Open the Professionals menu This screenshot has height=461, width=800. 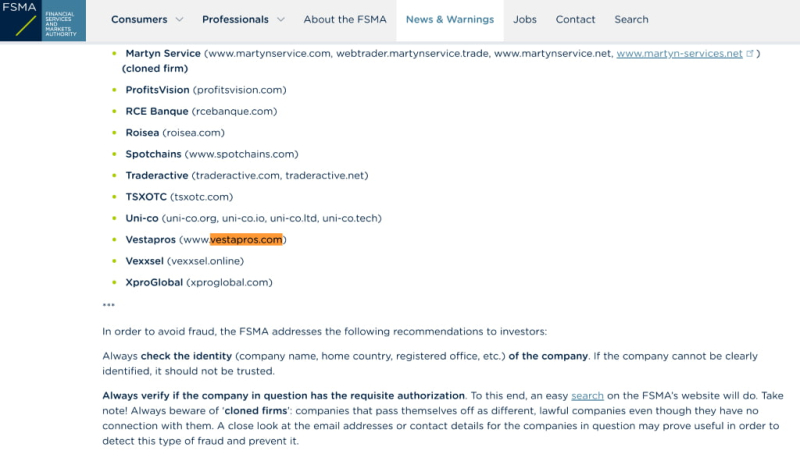coord(235,19)
